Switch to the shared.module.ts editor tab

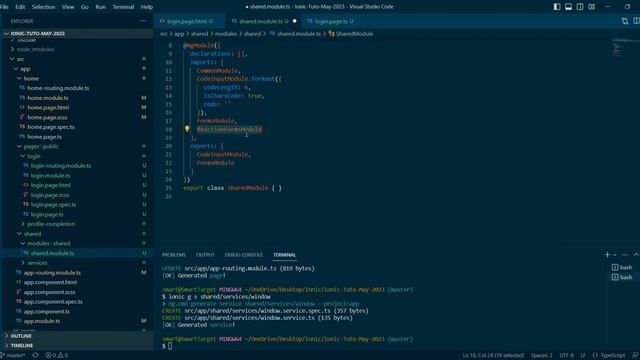[263, 21]
